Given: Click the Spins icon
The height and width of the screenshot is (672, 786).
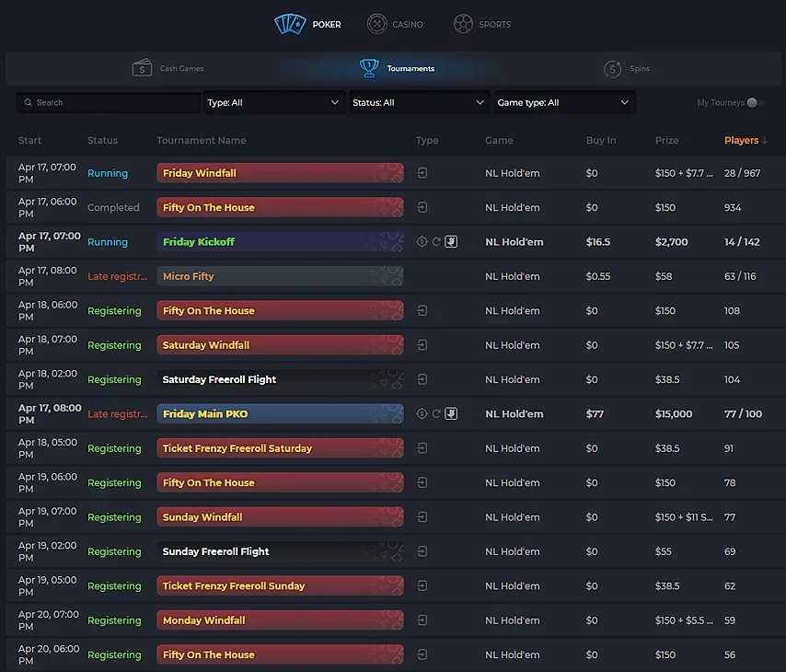Looking at the screenshot, I should pos(612,69).
